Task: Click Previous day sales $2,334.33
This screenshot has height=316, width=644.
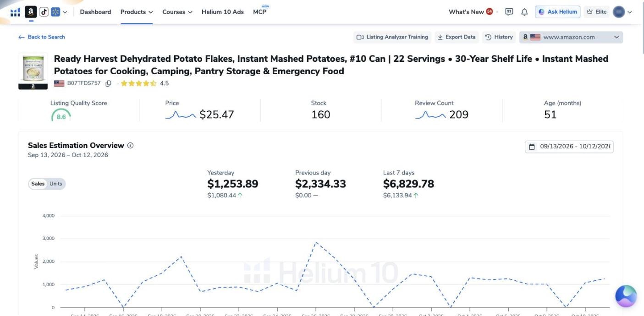Action: pos(321,184)
